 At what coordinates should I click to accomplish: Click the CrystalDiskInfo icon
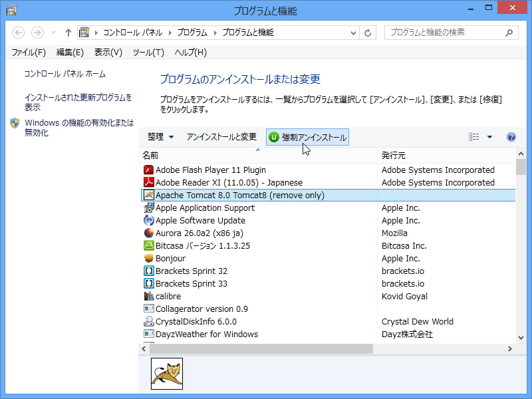150,321
